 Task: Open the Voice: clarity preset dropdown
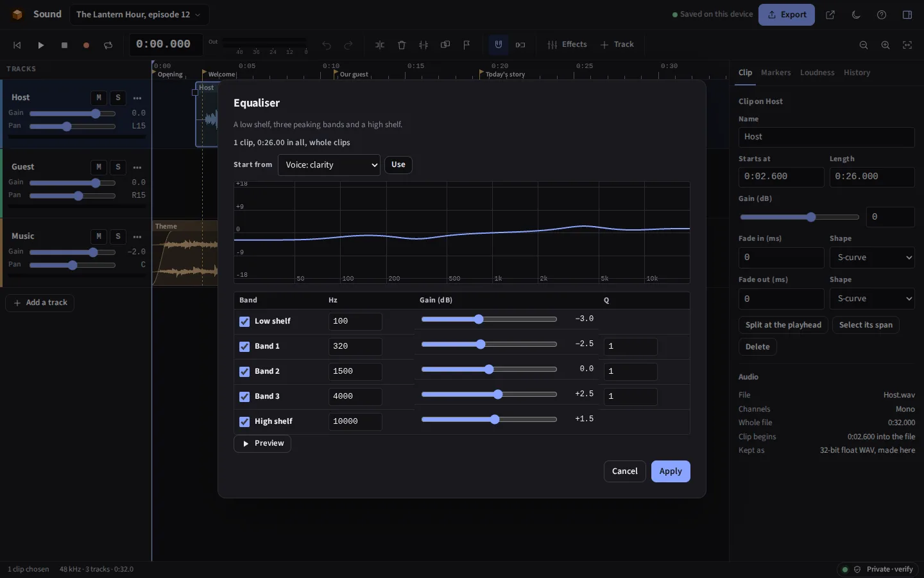[x=329, y=165]
